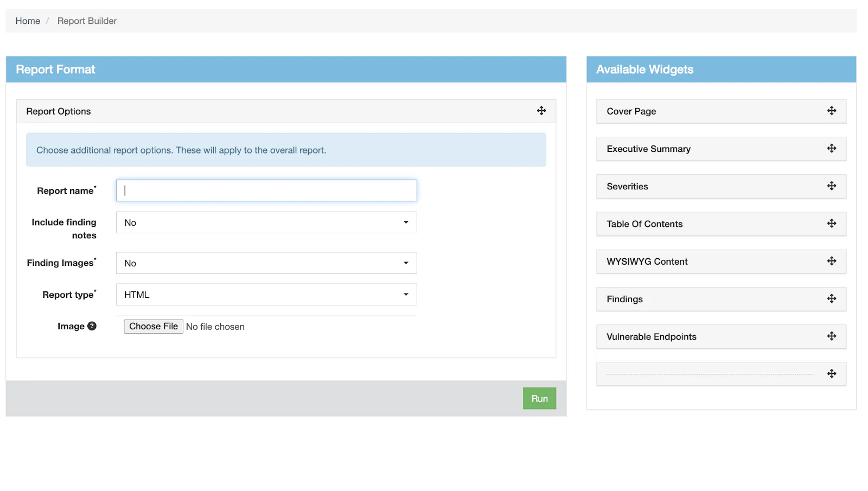Click the Findings widget move icon
Viewport: 868px width, 491px height.
831,298
